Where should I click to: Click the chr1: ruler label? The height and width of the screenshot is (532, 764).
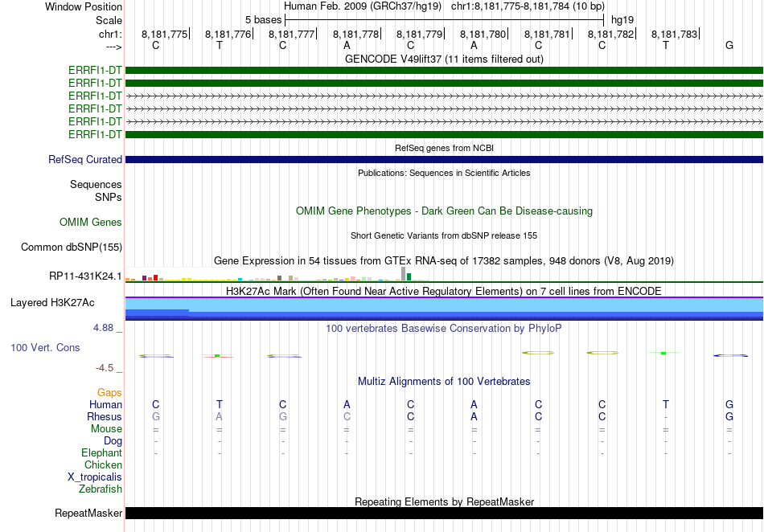(110, 34)
